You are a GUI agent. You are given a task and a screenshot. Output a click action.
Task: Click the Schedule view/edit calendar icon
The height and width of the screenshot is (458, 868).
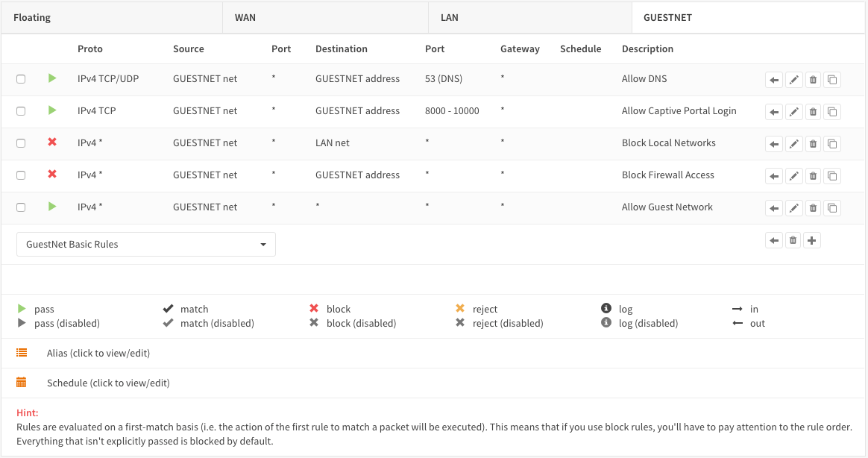click(22, 383)
